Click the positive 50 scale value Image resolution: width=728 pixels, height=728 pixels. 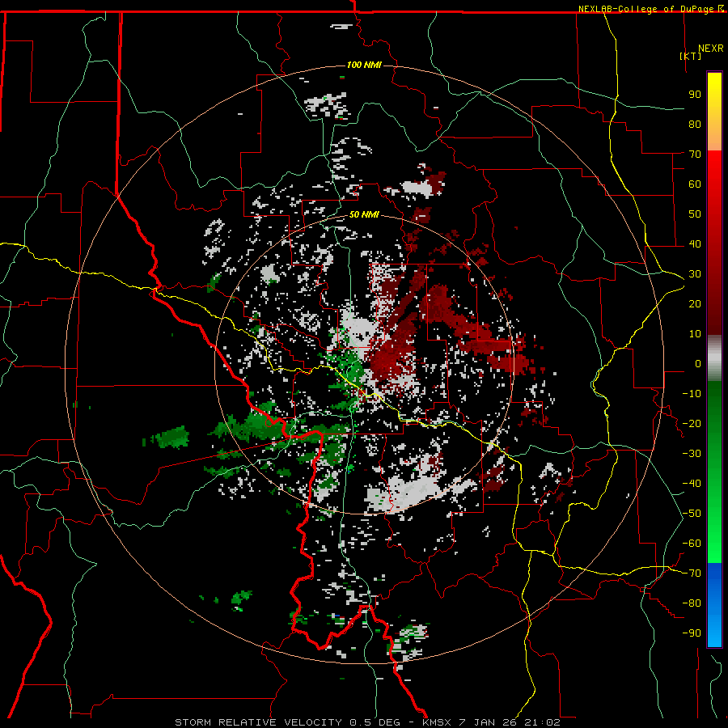[x=695, y=214]
